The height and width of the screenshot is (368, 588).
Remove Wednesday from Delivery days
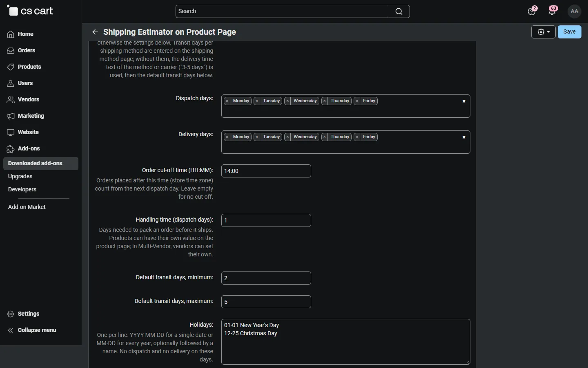coord(288,137)
